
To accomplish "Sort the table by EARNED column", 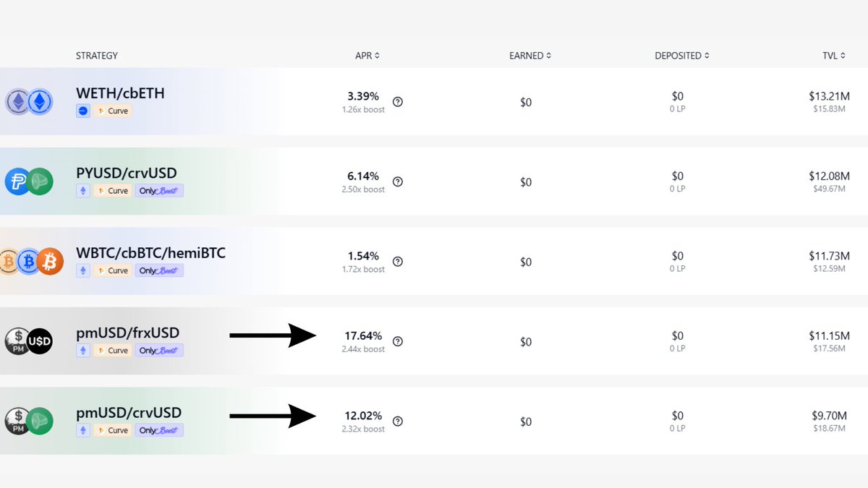I will [530, 56].
